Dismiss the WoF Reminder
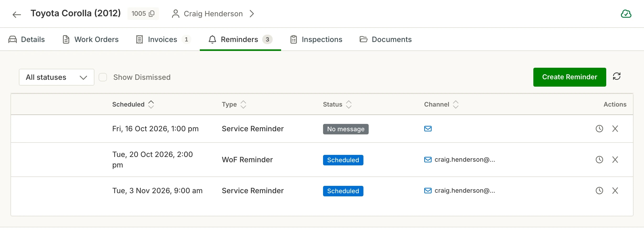The width and height of the screenshot is (644, 231). 615,160
